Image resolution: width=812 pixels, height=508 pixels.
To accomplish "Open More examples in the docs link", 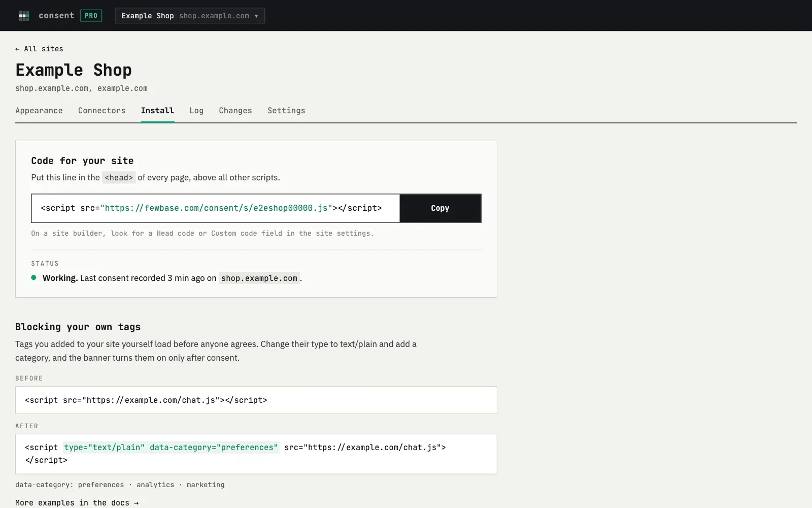I will coord(77,503).
